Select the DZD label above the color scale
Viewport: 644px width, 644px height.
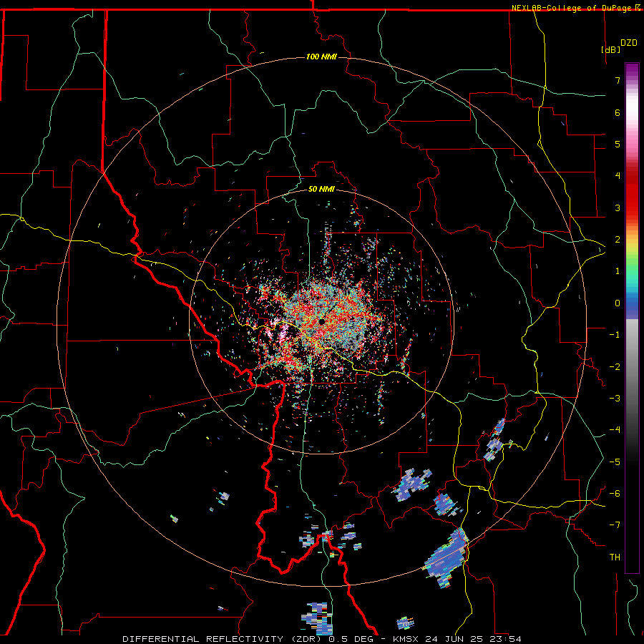point(629,43)
